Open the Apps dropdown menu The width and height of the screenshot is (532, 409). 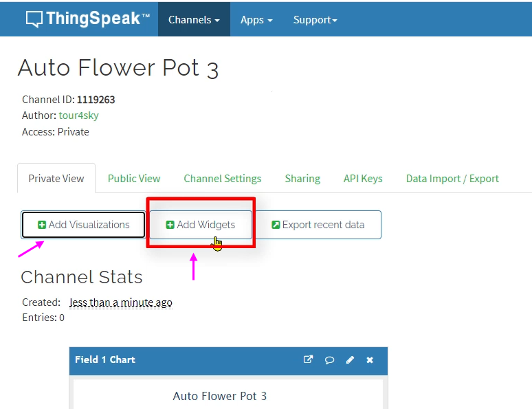tap(256, 20)
